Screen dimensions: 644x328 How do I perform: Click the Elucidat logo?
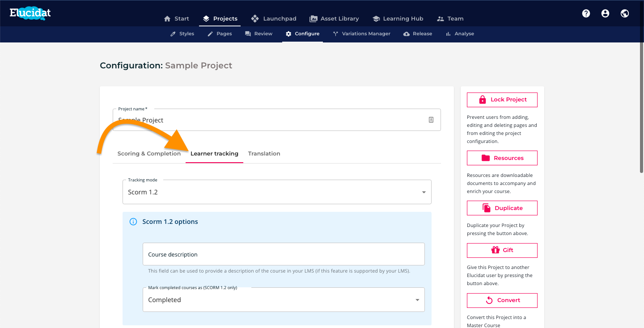[x=30, y=13]
